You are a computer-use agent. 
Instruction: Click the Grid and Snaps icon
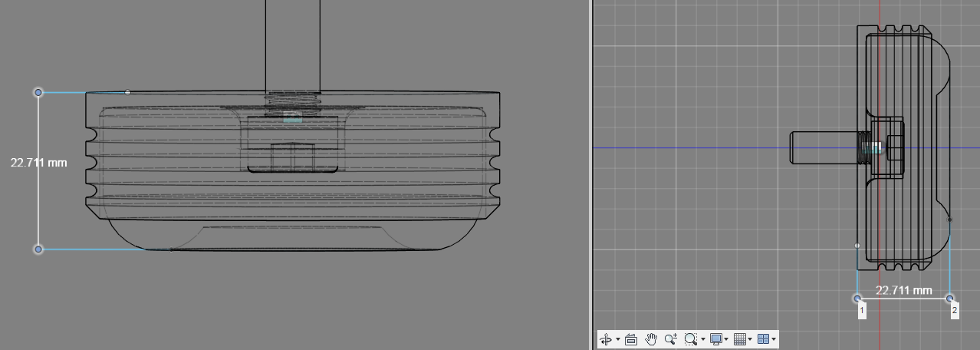click(x=739, y=339)
